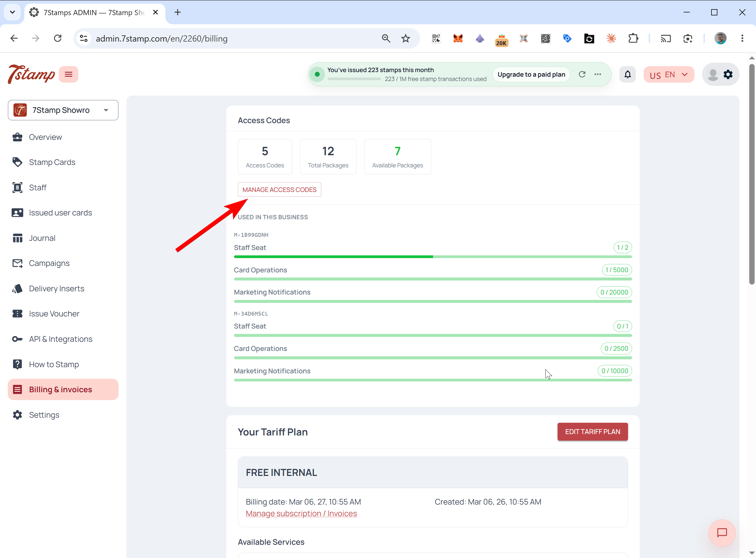Click the M-1B99GDNH Staff Seat progress bar
Image resolution: width=756 pixels, height=558 pixels.
point(433,257)
